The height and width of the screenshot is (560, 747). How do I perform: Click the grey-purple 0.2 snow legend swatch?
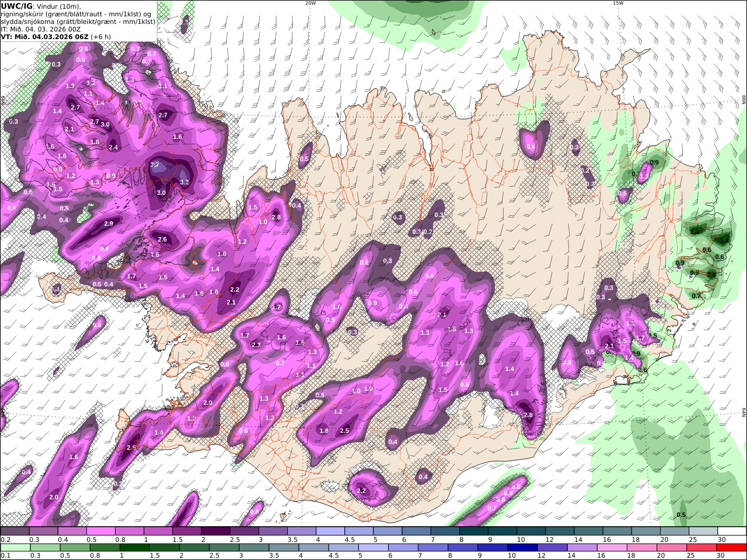point(15,531)
